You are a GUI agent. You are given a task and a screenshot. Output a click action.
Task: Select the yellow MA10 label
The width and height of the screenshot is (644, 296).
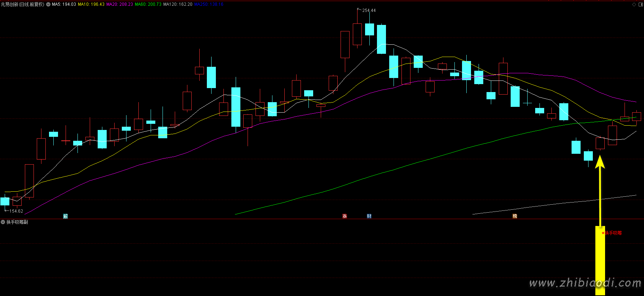click(91, 4)
